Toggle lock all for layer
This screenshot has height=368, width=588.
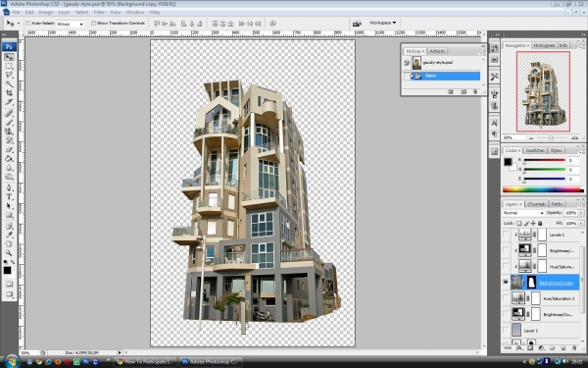click(540, 223)
